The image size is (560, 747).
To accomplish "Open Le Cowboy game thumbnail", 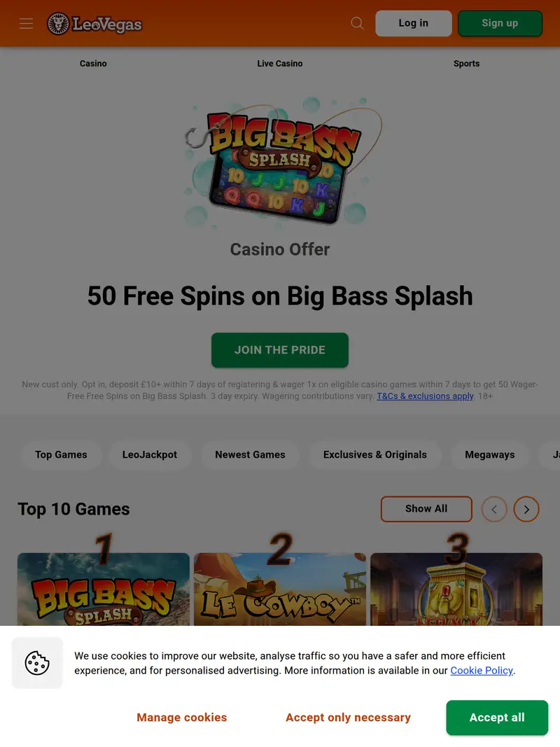I will (x=280, y=589).
